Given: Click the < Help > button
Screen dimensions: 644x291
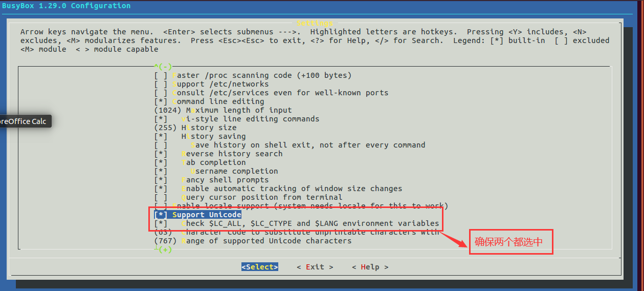Looking at the screenshot, I should coord(370,267).
